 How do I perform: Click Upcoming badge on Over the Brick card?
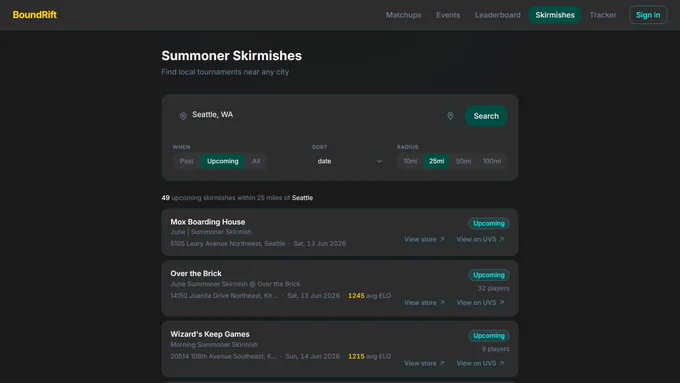(x=489, y=275)
